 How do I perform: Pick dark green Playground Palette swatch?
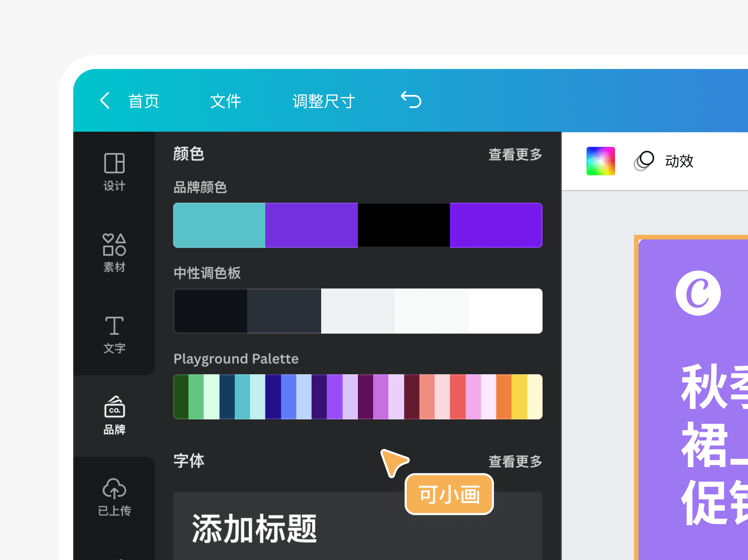pyautogui.click(x=181, y=397)
